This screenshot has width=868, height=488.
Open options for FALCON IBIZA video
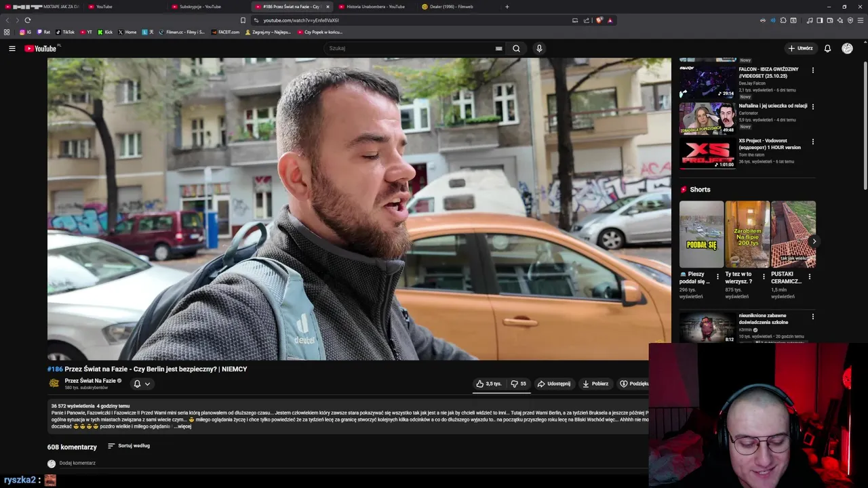click(x=813, y=70)
